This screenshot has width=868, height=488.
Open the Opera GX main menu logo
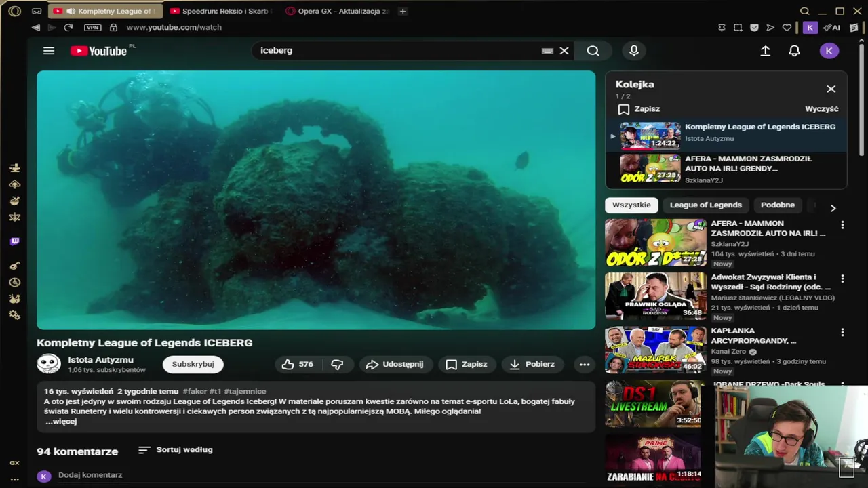pyautogui.click(x=14, y=11)
